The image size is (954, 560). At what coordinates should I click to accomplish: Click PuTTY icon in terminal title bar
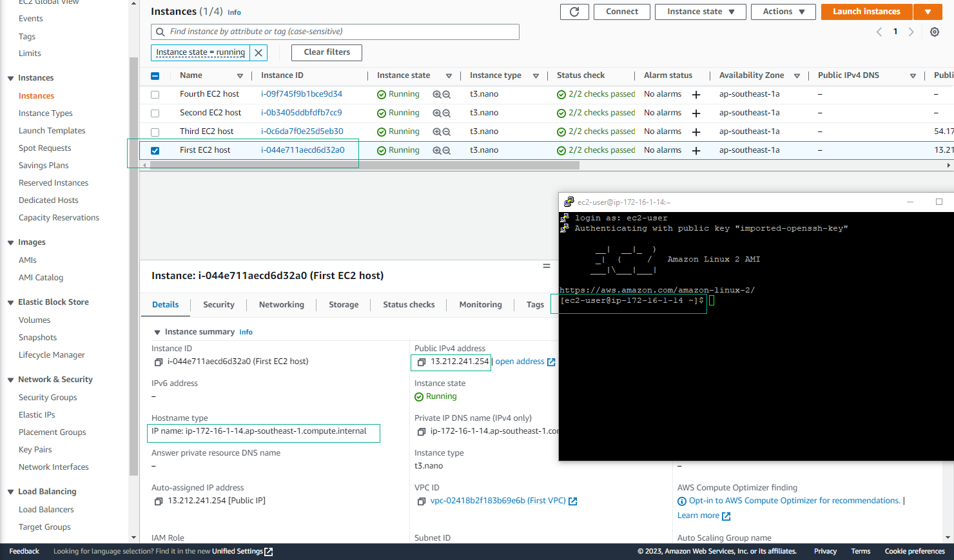coord(569,202)
